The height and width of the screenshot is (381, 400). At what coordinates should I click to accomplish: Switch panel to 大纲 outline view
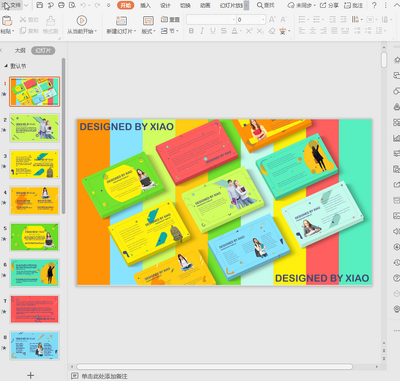tap(20, 50)
